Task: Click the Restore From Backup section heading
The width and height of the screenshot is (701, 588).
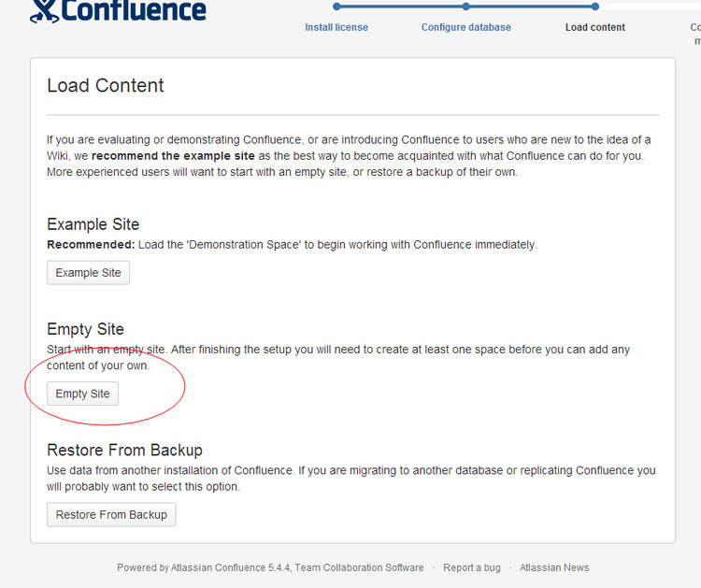Action: pos(124,450)
